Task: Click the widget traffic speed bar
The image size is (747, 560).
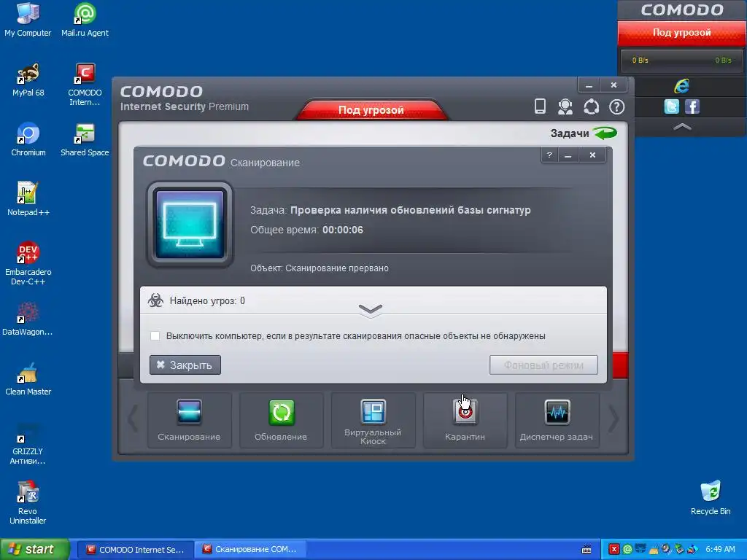Action: pos(681,61)
